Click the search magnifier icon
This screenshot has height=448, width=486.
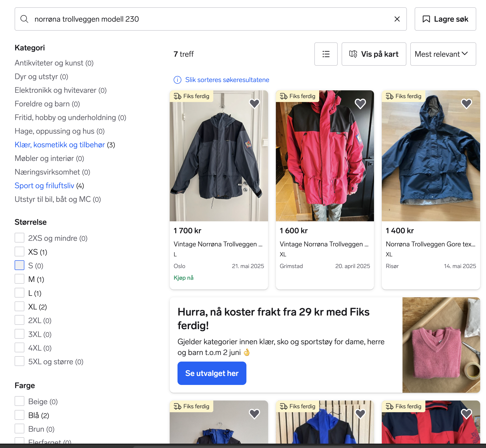click(24, 19)
